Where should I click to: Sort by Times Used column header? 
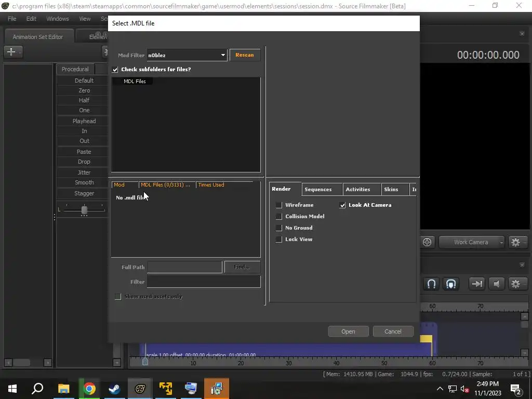[x=224, y=184]
